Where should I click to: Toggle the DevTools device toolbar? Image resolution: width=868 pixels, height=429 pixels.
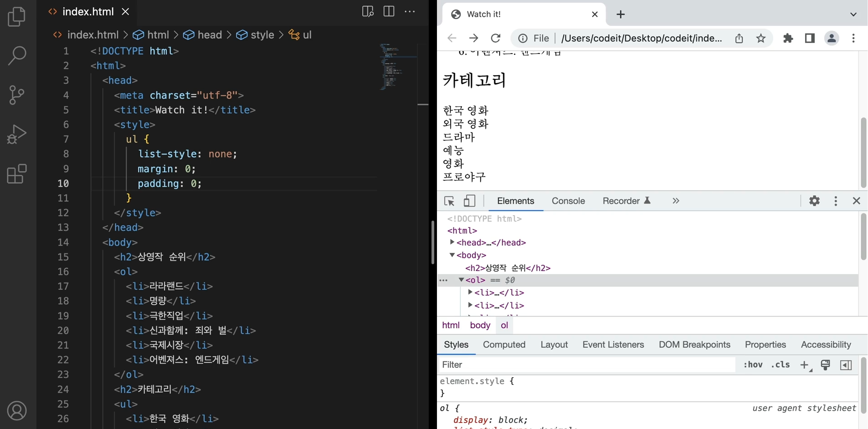[470, 201]
